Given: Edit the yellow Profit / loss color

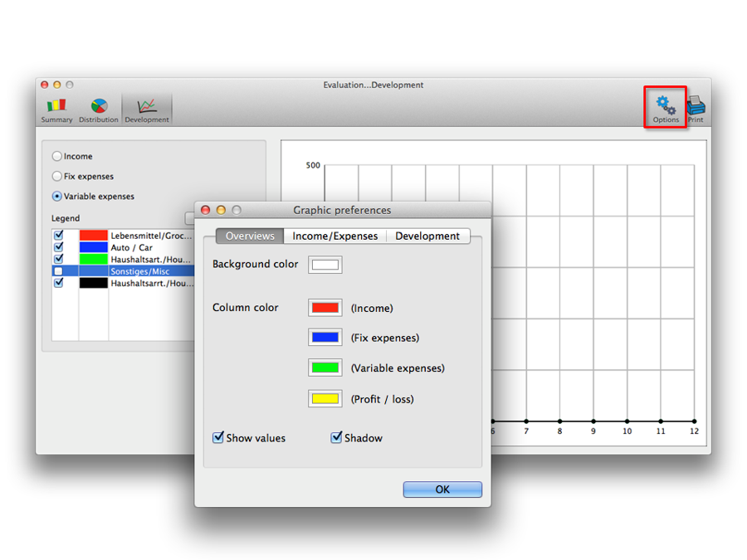Looking at the screenshot, I should click(325, 399).
